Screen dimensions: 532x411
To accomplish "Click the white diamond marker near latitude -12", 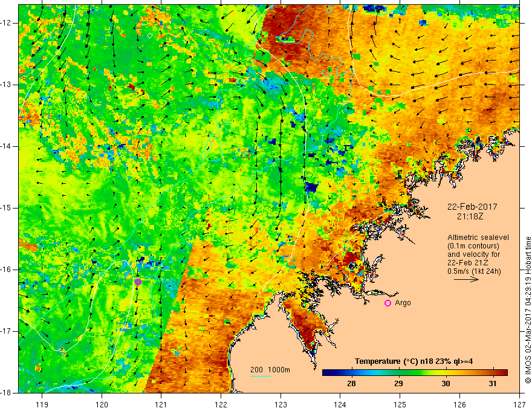I will [150, 35].
